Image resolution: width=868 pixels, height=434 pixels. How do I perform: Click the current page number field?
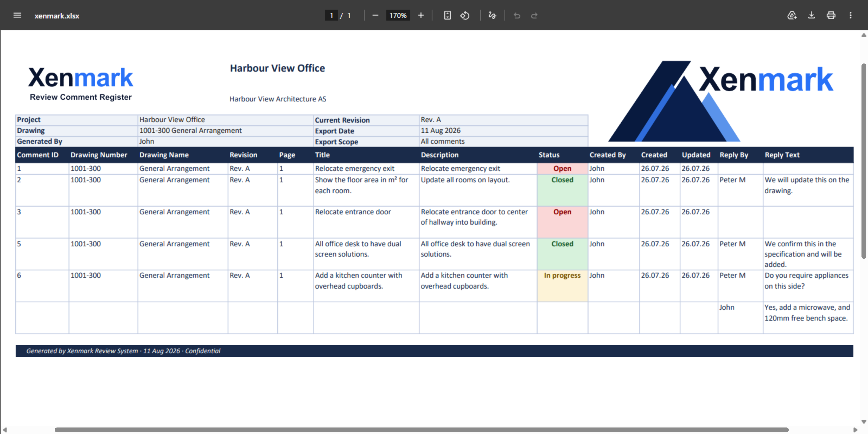coord(331,15)
